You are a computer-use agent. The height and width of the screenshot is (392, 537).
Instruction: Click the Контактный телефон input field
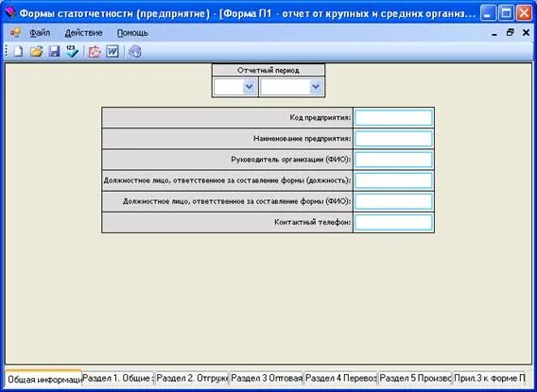(393, 222)
